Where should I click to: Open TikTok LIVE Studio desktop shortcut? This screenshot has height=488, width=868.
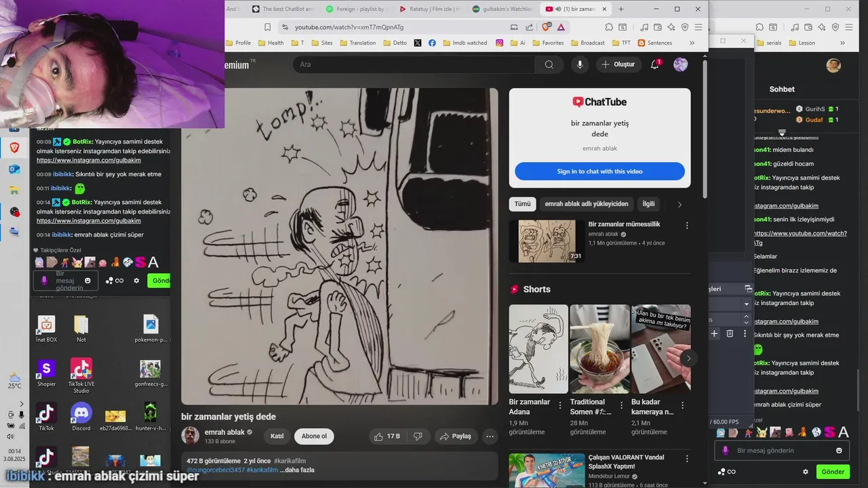coord(81,375)
